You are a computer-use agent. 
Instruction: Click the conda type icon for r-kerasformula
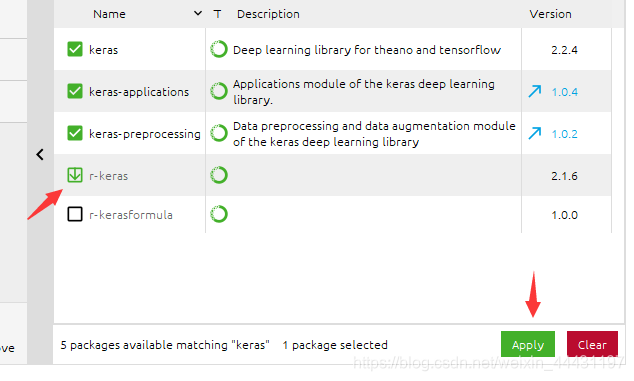(x=219, y=214)
